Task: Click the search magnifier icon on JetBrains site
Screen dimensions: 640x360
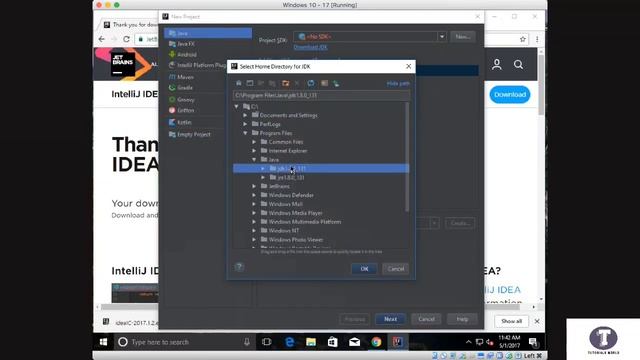Action: [x=518, y=64]
